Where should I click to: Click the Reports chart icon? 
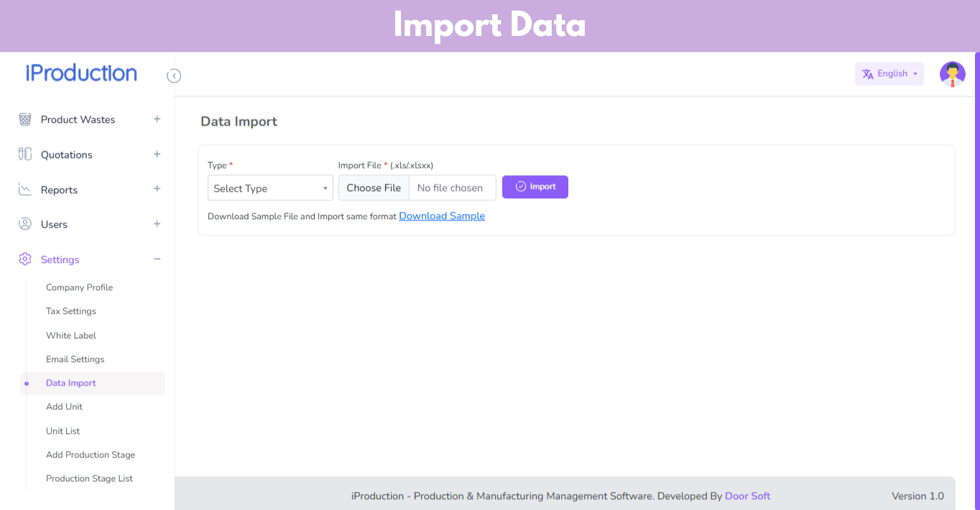pos(25,190)
